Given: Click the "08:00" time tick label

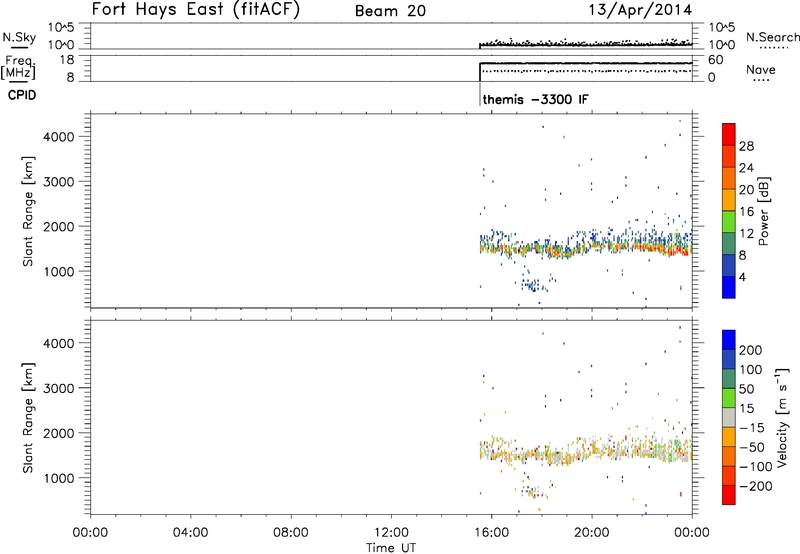Looking at the screenshot, I should (291, 532).
